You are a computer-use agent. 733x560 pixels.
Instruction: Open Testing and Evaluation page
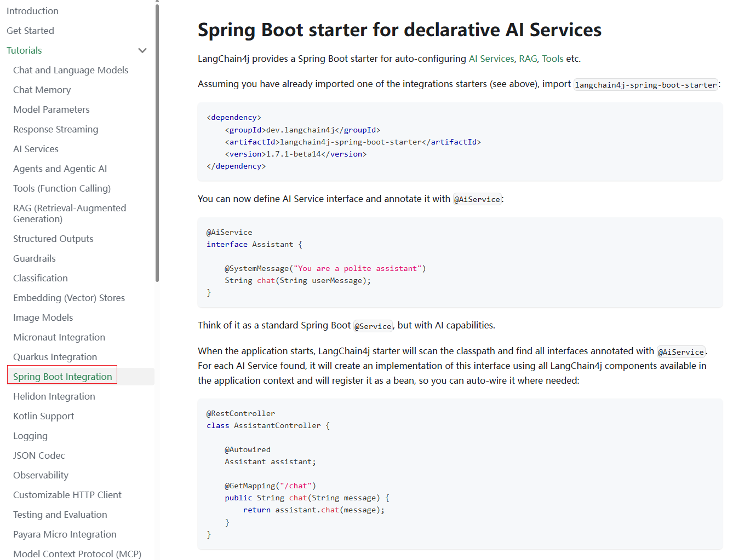pos(60,515)
